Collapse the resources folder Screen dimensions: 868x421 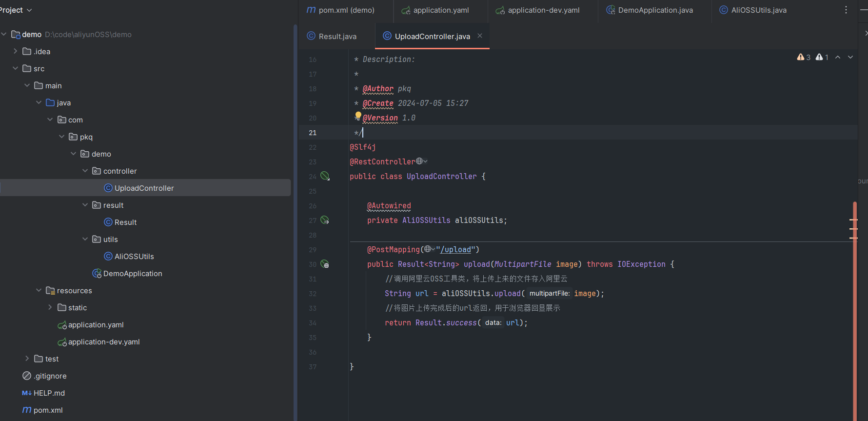(39, 290)
